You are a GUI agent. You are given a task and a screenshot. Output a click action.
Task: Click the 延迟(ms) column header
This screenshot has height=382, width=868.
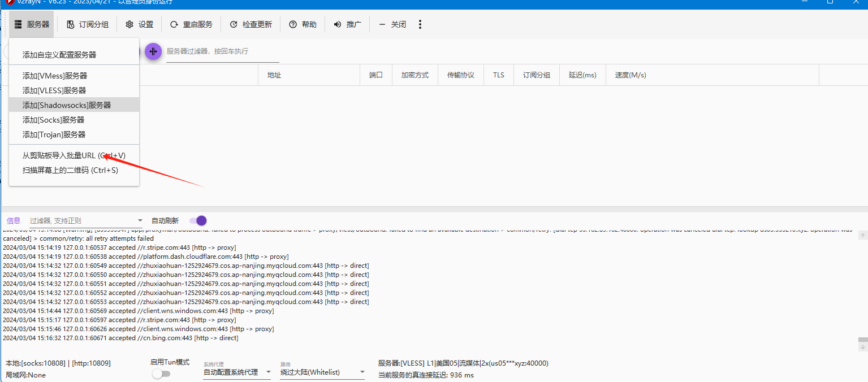[582, 75]
